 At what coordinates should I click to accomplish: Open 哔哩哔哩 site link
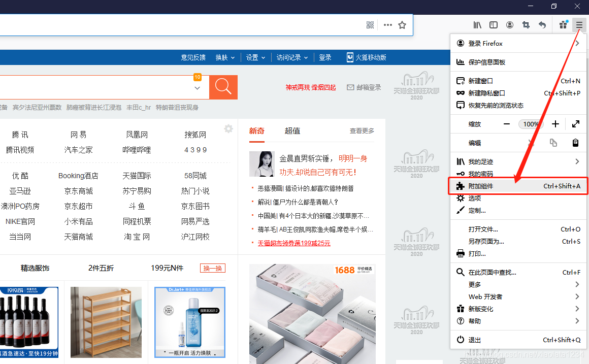pos(137,150)
